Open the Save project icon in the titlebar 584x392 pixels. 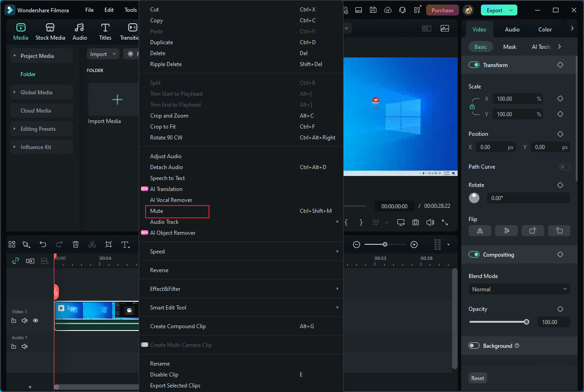[373, 10]
